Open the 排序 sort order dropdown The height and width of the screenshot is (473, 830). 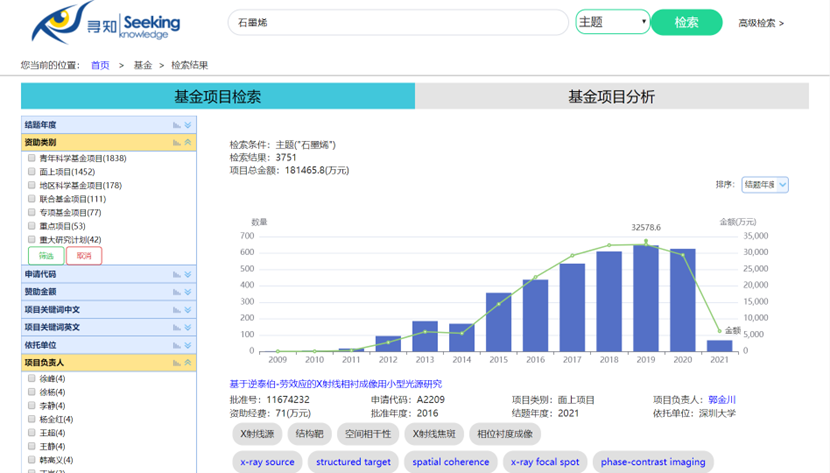765,185
